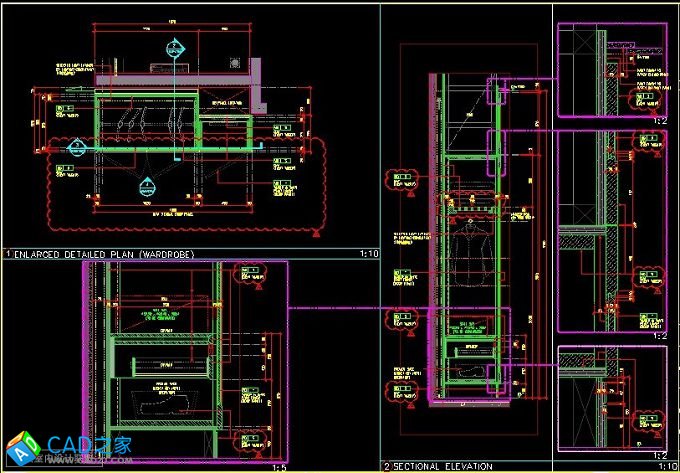680x473 pixels.
Task: Click the red revision triangle near plan cloud
Action: [x=317, y=234]
